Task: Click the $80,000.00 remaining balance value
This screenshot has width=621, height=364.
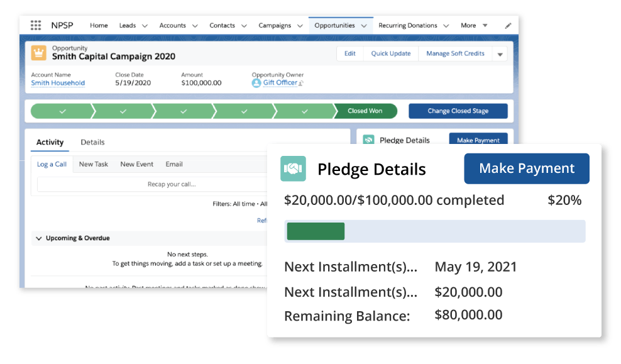Action: [x=468, y=315]
